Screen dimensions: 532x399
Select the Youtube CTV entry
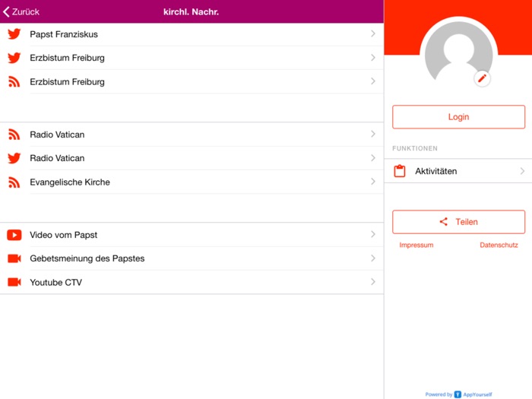point(192,282)
